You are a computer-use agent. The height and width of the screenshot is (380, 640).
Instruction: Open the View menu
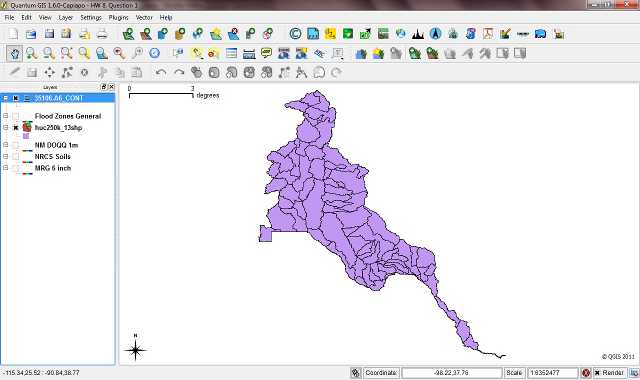[45, 18]
